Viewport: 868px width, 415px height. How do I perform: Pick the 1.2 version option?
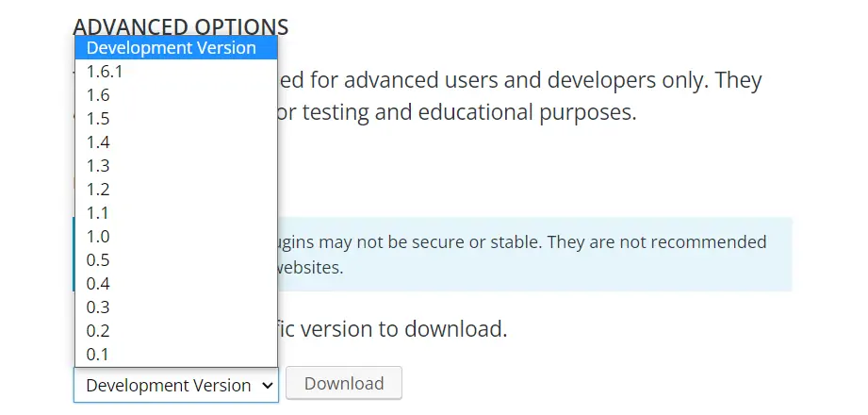pos(175,189)
